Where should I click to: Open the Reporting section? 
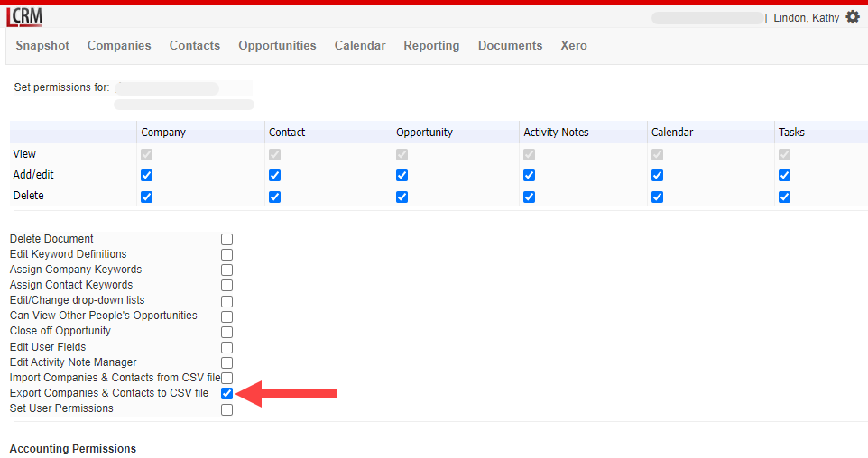(x=431, y=45)
